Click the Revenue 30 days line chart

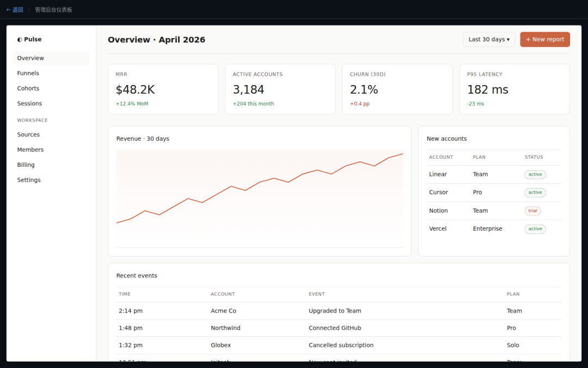pyautogui.click(x=260, y=198)
